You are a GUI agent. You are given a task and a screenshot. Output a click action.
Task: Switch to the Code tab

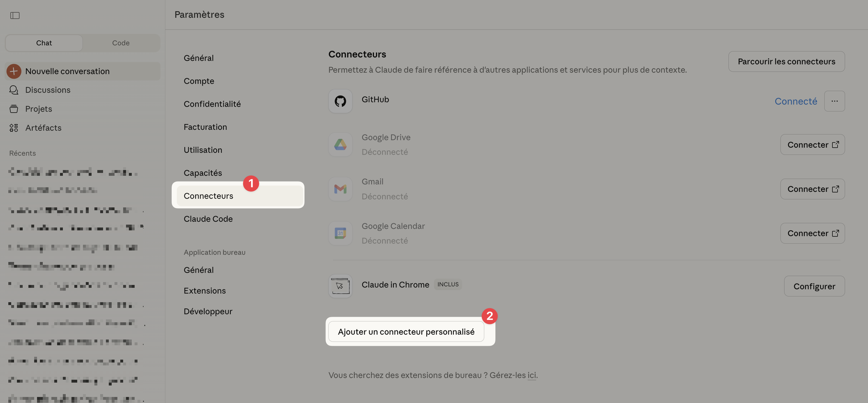point(121,43)
